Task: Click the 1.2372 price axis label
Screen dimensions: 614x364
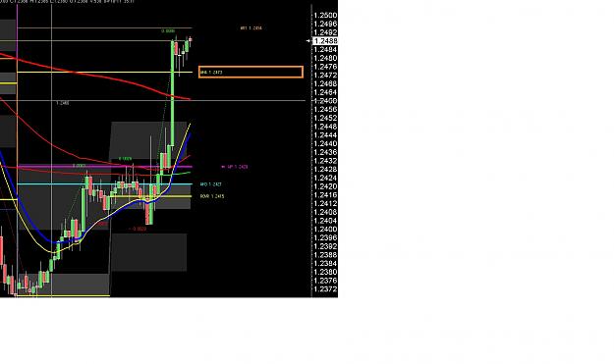Action: (325, 289)
